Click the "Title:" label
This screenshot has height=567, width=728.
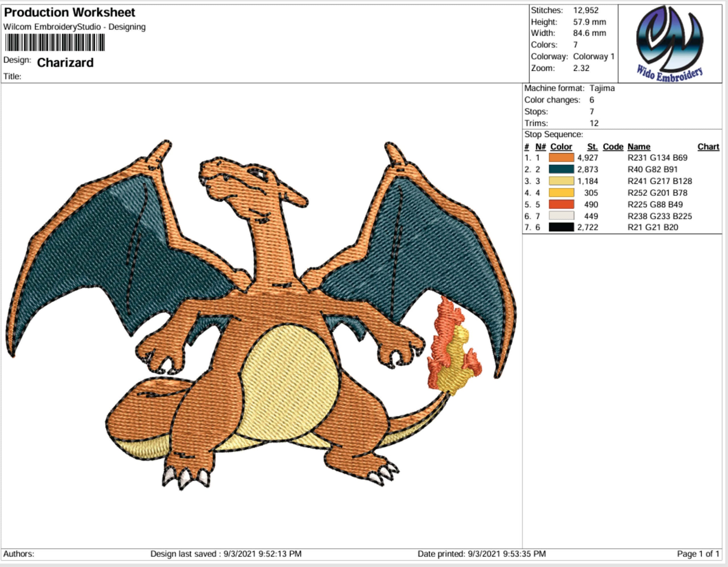(x=12, y=76)
